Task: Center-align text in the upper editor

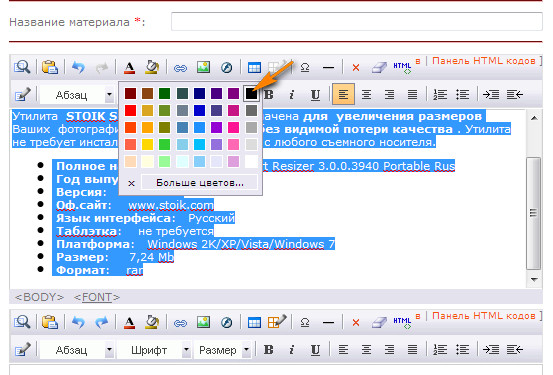Action: (366, 94)
